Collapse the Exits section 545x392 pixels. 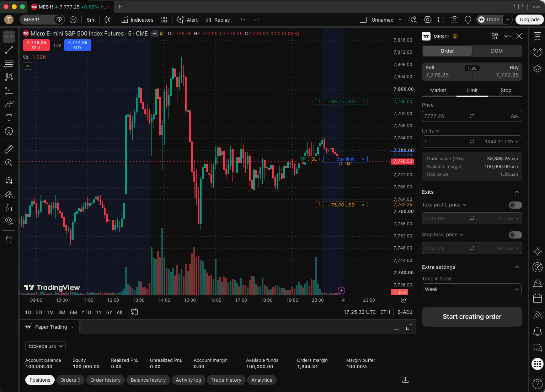pyautogui.click(x=517, y=192)
